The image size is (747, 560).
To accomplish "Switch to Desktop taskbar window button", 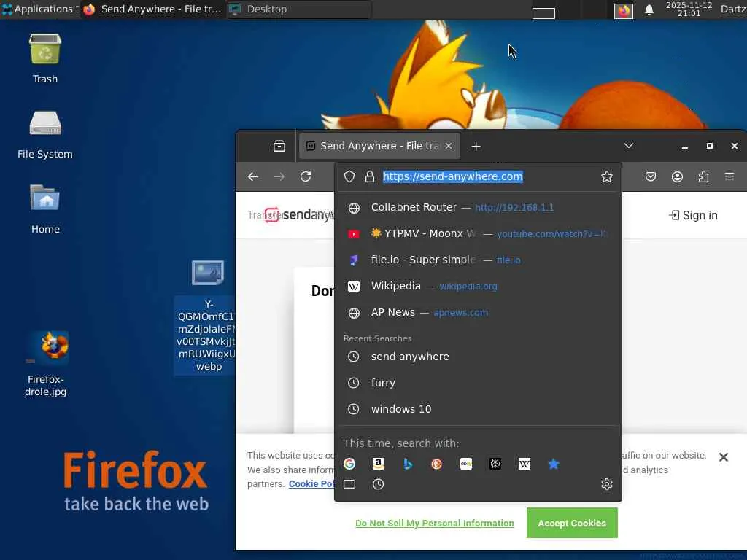I will [x=298, y=9].
